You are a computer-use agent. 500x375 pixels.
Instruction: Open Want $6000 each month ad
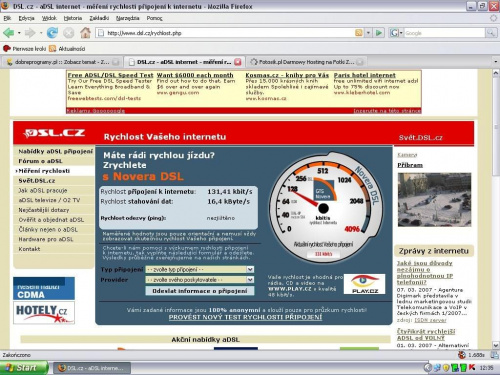[195, 75]
